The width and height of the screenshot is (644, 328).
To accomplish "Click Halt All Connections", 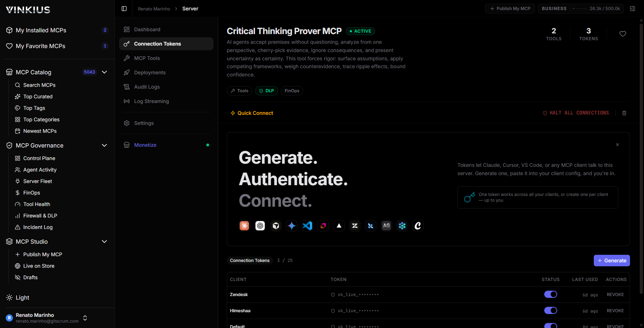I will (x=576, y=113).
